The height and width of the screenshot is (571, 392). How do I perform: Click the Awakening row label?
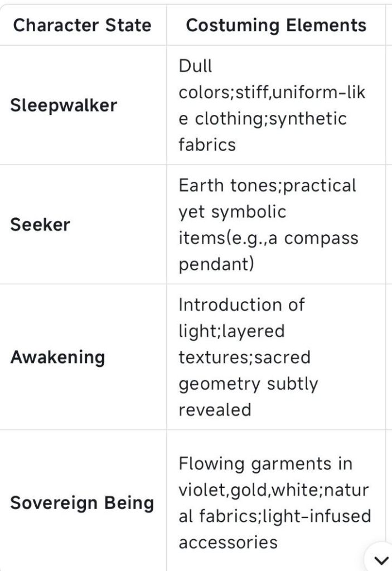tap(57, 357)
